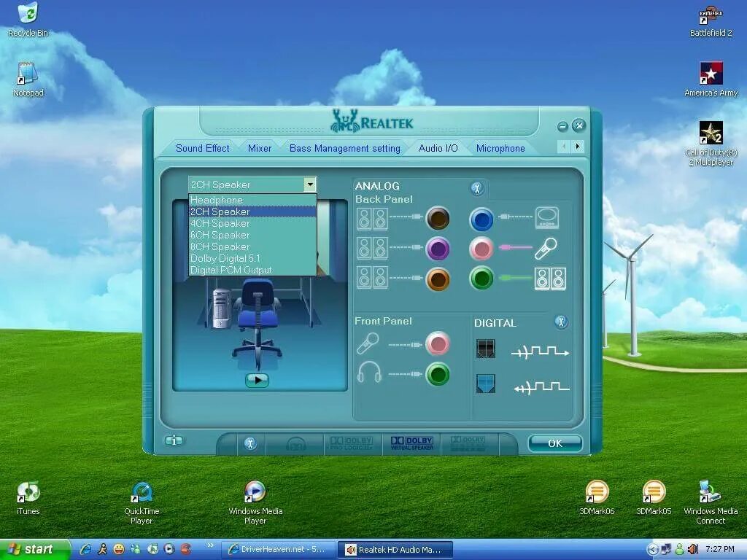Choose Dolby Digital 5.1 from the dropdown list

252,258
